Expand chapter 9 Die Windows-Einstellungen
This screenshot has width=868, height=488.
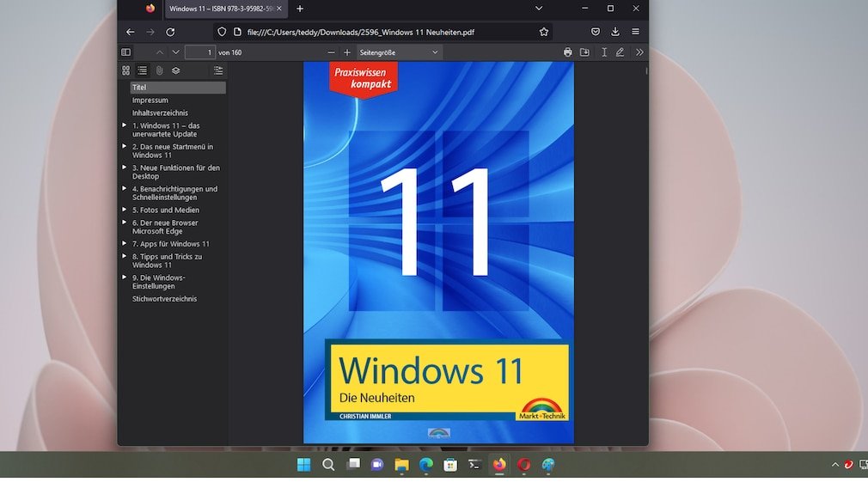[x=124, y=278]
